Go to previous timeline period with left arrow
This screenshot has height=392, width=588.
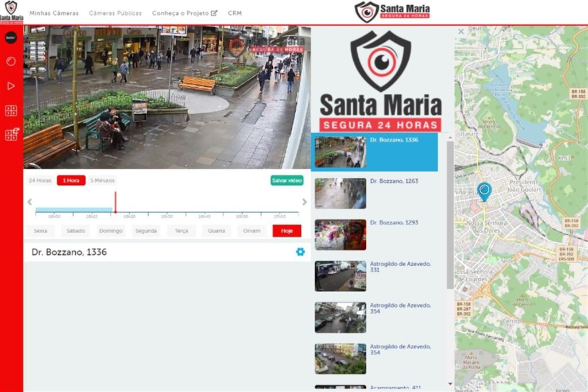(x=30, y=202)
